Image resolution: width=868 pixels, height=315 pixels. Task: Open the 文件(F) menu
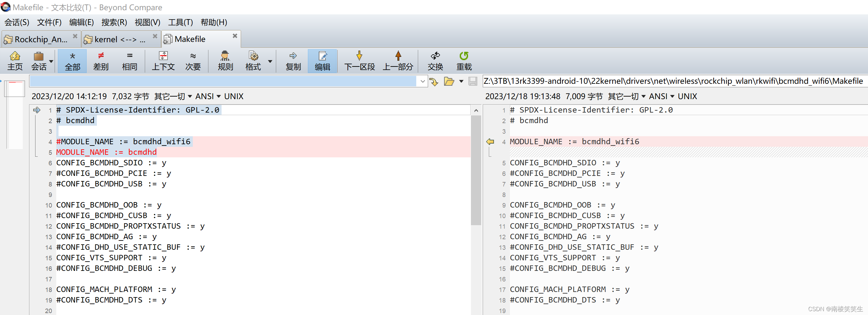coord(49,22)
